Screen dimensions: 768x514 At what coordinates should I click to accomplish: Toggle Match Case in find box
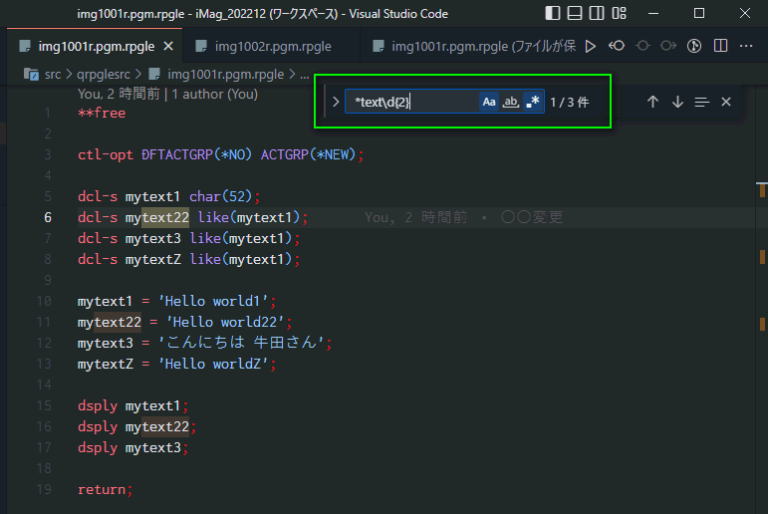[x=489, y=102]
